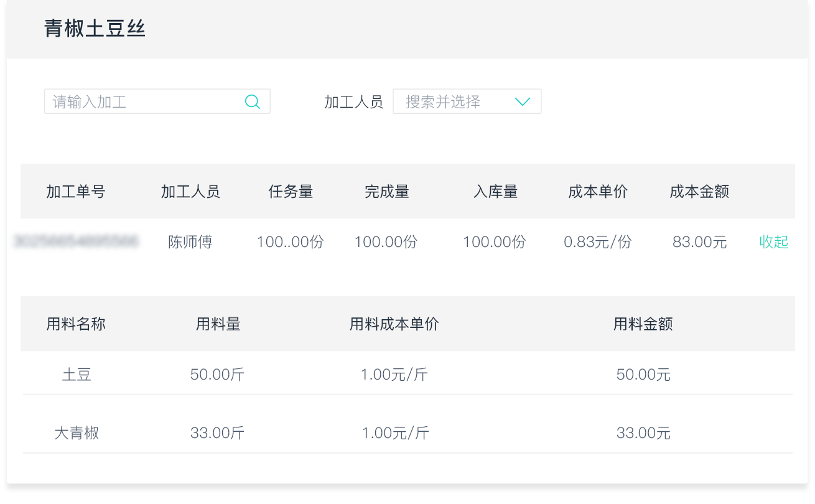Collapse the row with the 收起 link

(773, 242)
